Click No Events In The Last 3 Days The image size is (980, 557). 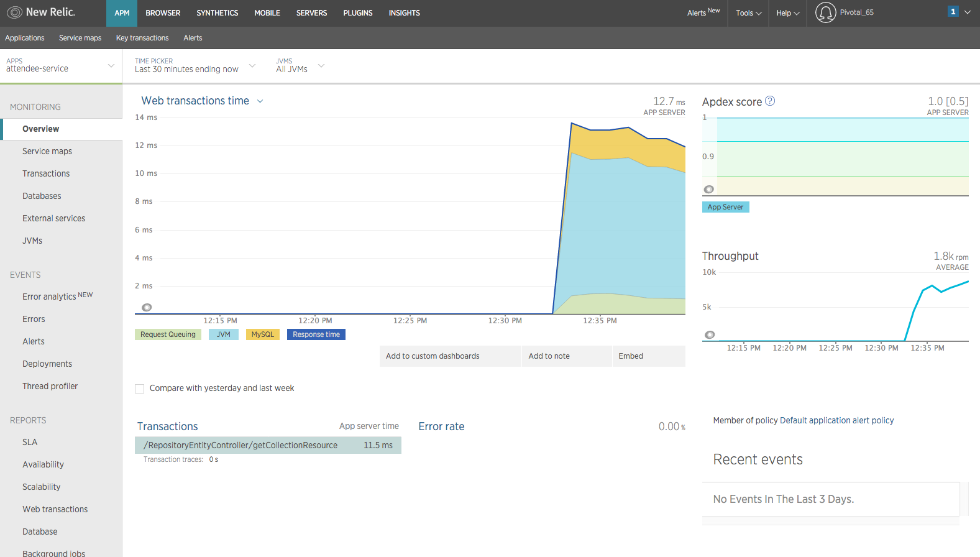click(783, 499)
